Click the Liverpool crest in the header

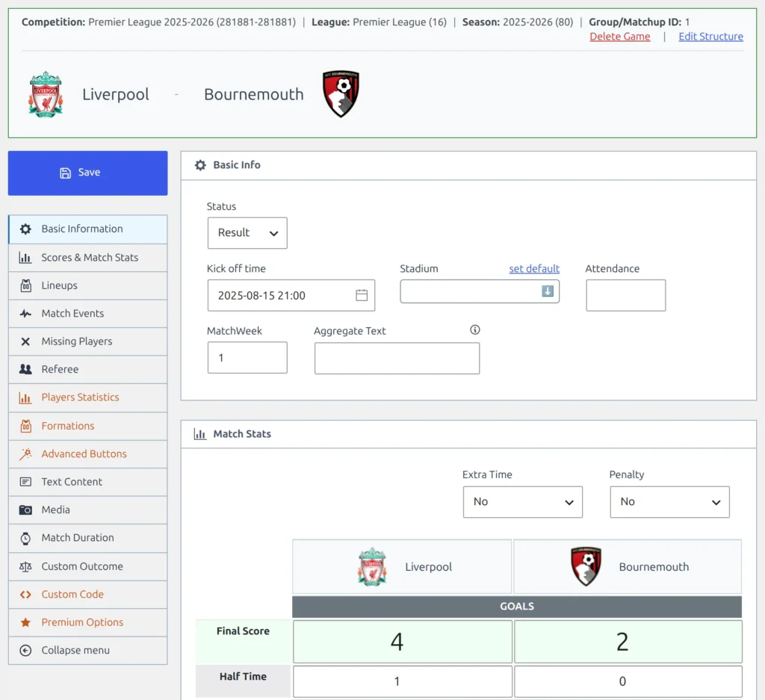click(x=46, y=94)
